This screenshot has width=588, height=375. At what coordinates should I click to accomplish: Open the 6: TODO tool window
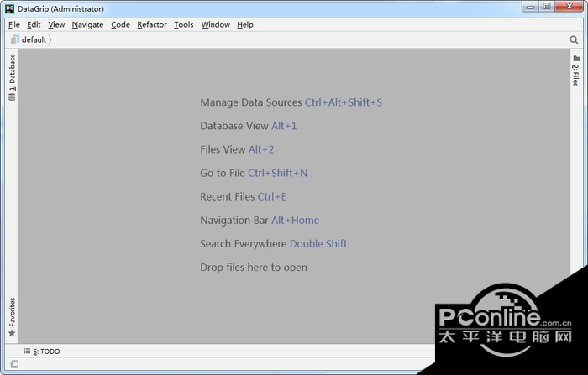(x=42, y=352)
